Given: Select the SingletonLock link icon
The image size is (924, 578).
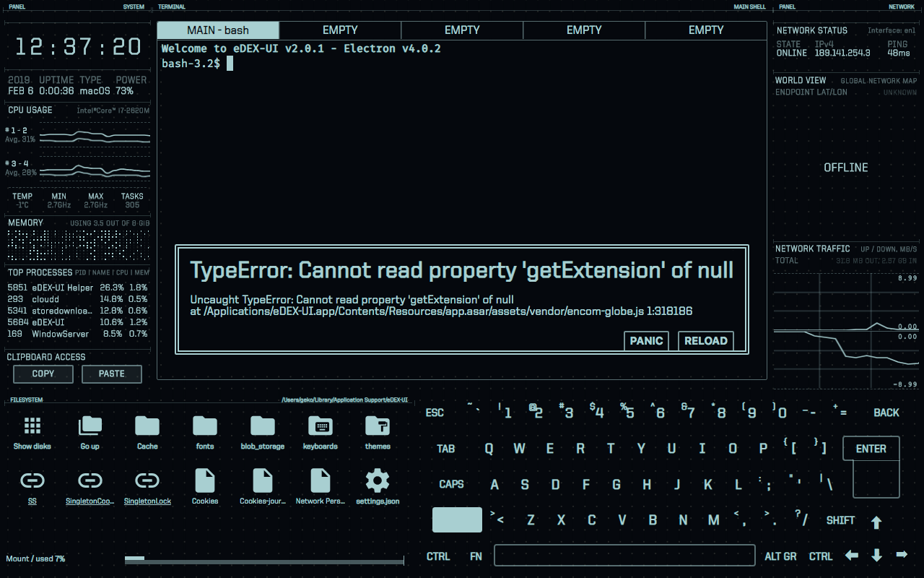Looking at the screenshot, I should point(147,480).
